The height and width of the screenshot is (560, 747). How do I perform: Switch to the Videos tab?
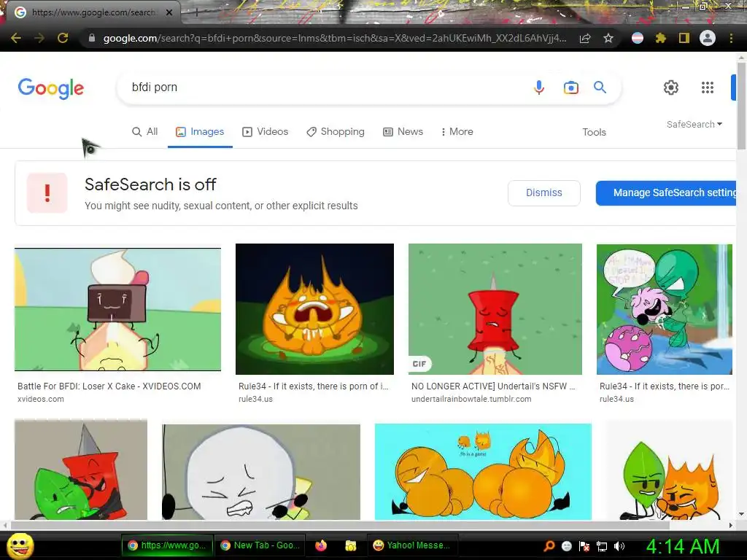(266, 132)
